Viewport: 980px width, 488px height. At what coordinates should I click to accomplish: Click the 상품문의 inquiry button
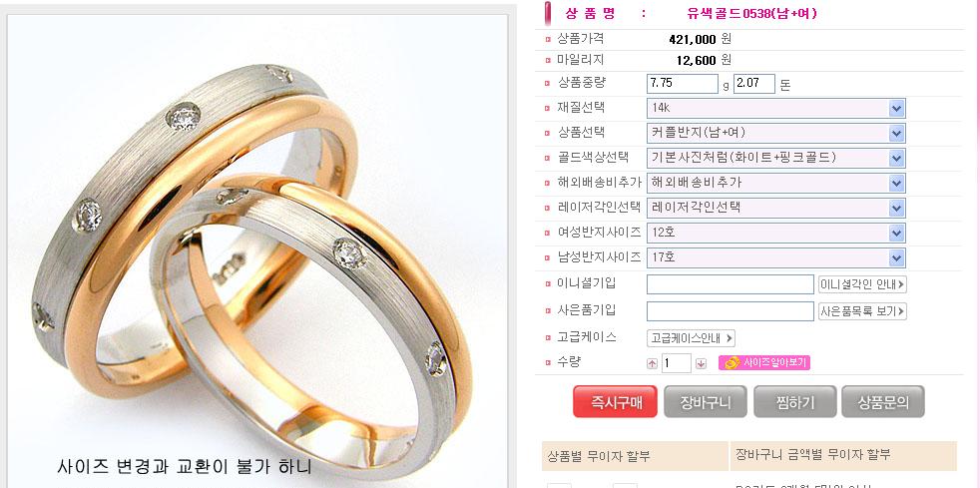882,402
